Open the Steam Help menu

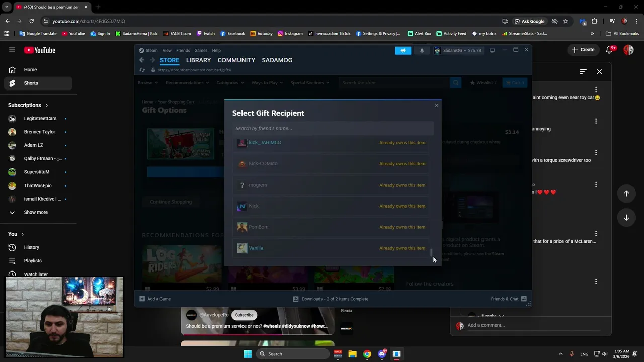point(216,50)
